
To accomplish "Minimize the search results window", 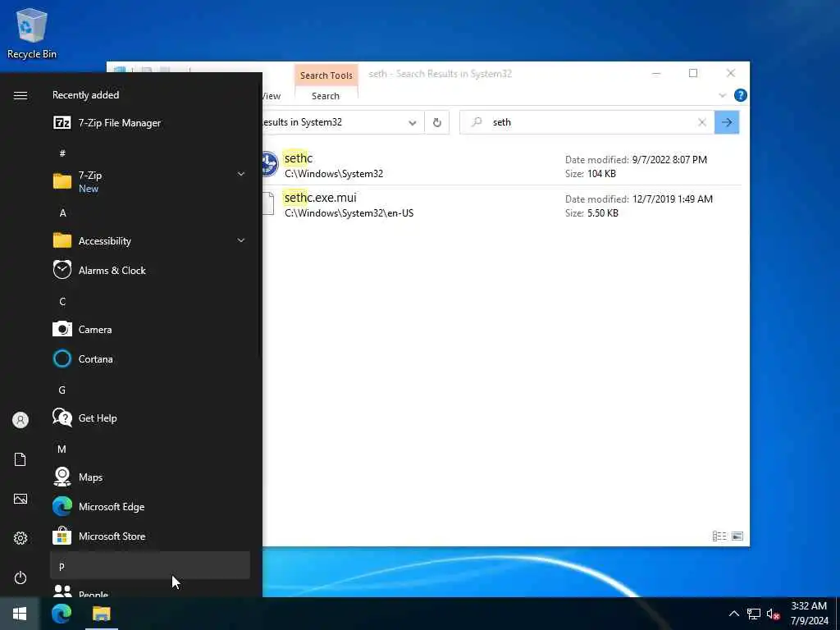I will coord(656,73).
